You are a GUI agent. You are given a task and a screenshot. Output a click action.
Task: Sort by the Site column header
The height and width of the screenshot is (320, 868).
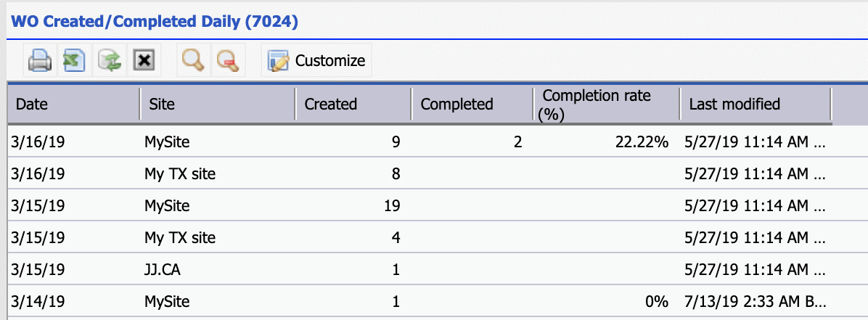pos(162,104)
